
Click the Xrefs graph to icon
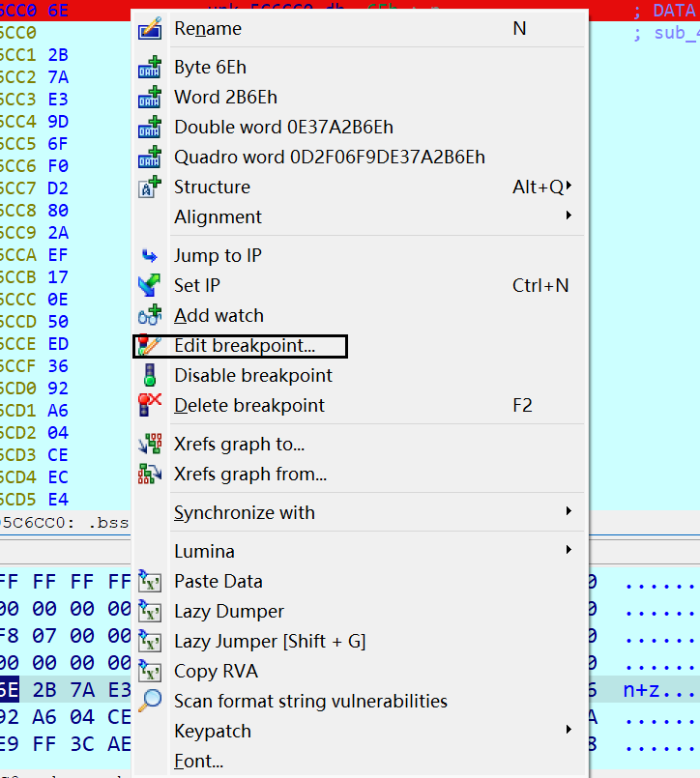150,445
